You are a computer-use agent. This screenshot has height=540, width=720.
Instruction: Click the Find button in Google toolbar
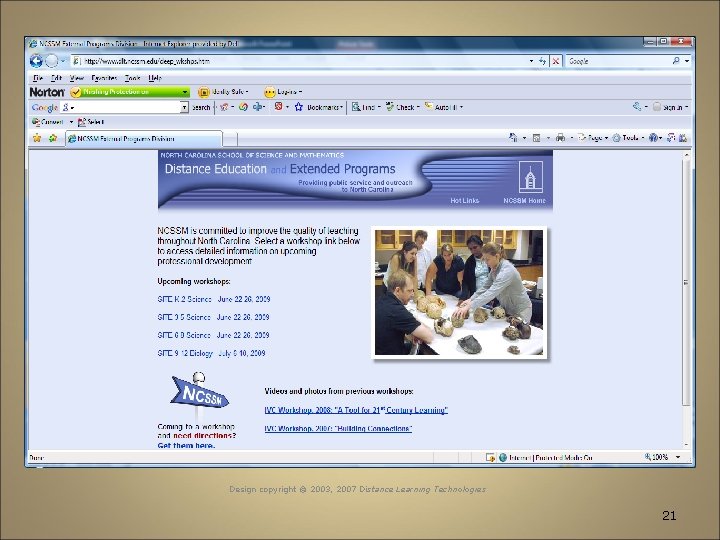coord(366,107)
